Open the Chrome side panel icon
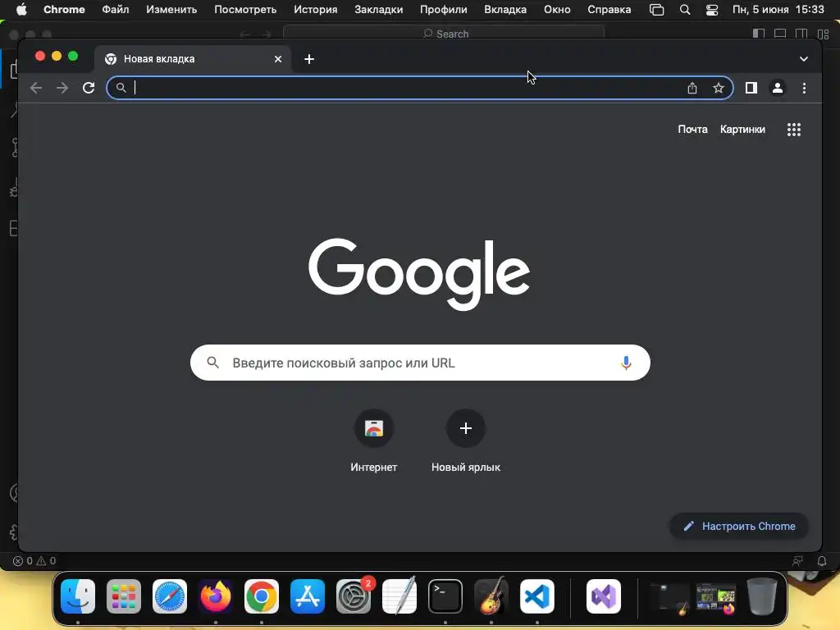Screen dimensions: 840x630 (x=751, y=88)
